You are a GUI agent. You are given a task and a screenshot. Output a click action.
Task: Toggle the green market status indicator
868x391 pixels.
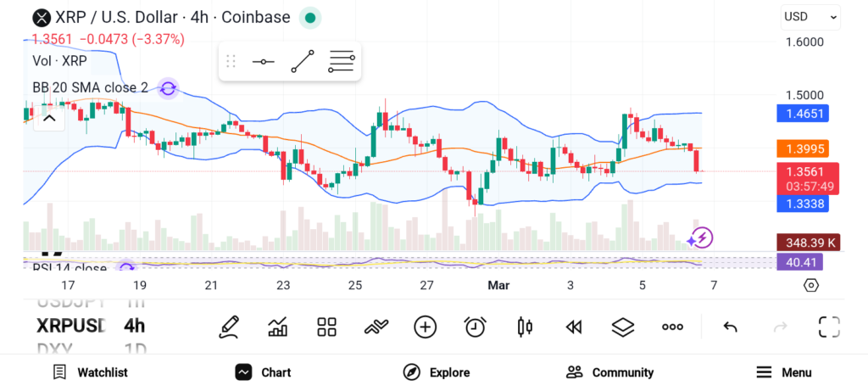point(310,17)
